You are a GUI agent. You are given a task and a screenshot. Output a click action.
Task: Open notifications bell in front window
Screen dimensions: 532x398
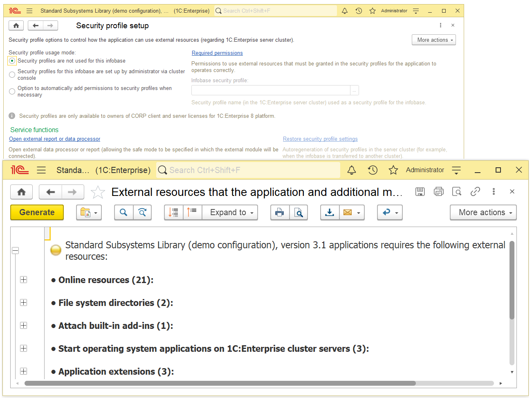352,170
